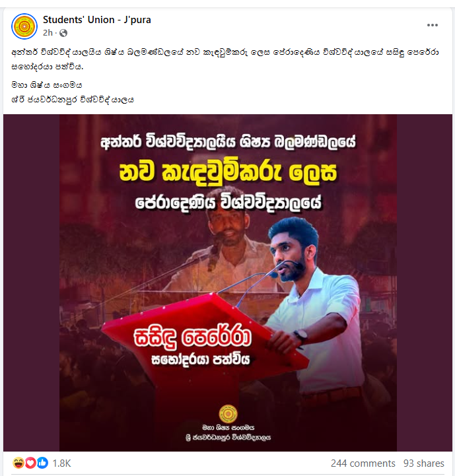Viewport: 455px width, 476px height.
Task: Open the 1.8K reactions count
Action: tap(61, 463)
